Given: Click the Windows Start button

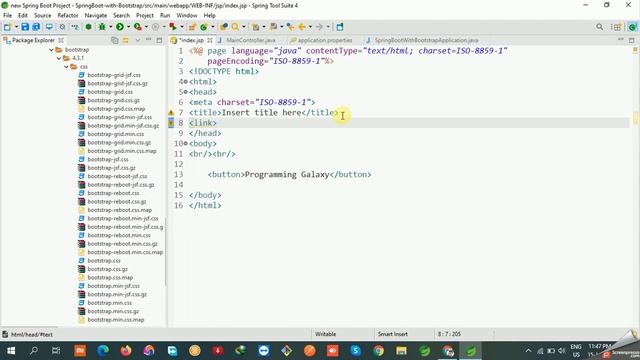Looking at the screenshot, I should [11, 351].
